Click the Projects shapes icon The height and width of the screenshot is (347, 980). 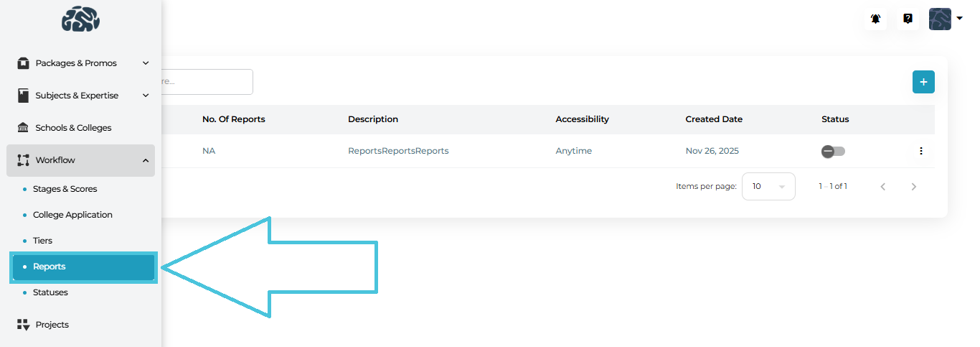(x=23, y=325)
